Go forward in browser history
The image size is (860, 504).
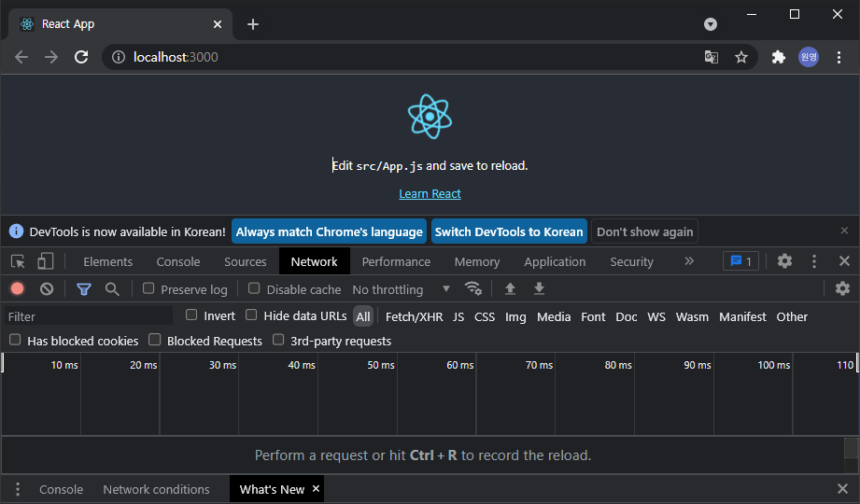51,57
